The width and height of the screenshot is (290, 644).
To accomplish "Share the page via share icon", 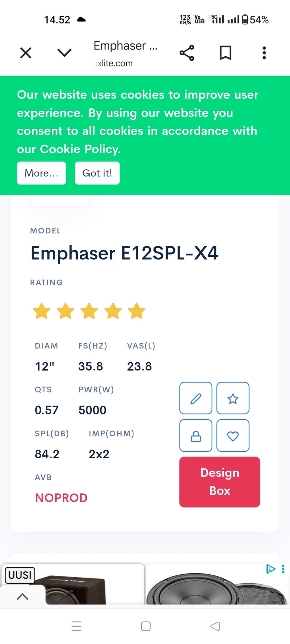I will click(187, 53).
